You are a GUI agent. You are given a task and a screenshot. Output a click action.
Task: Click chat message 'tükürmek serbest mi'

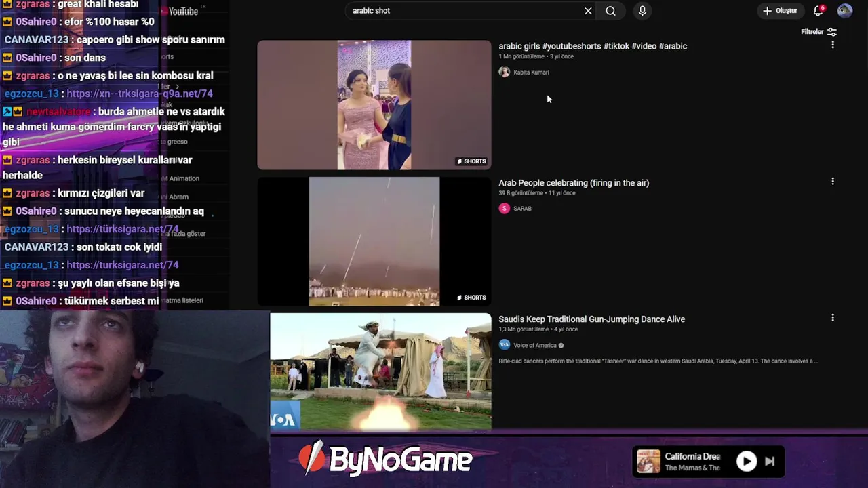click(x=112, y=301)
